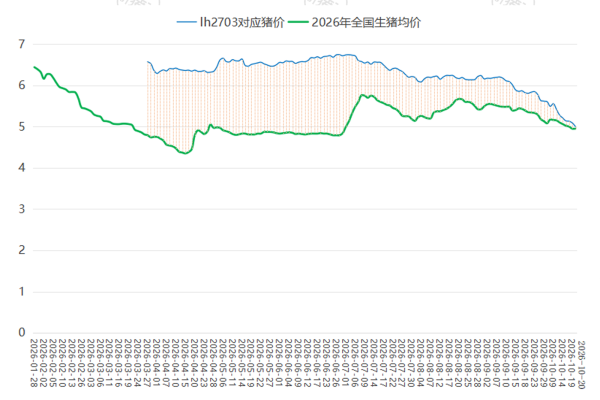Image resolution: width=600 pixels, height=400 pixels.
Task: Click the blue line swatch in legend
Action: coord(186,22)
